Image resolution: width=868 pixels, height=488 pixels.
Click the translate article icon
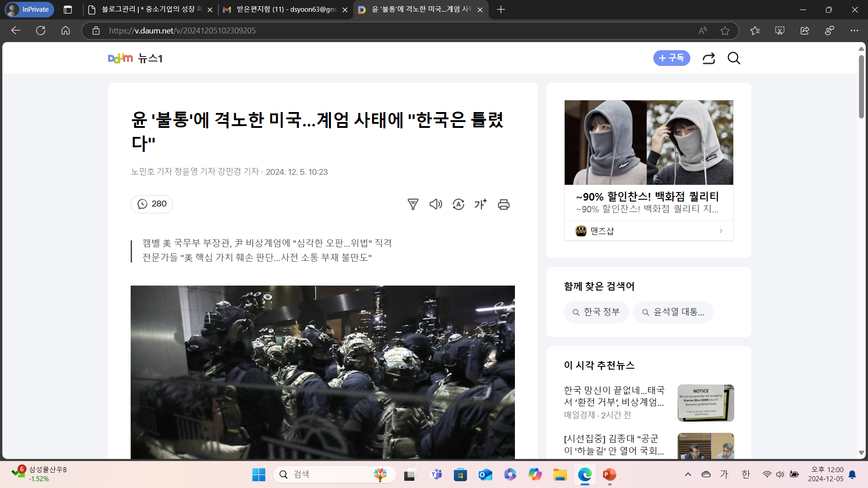point(458,204)
